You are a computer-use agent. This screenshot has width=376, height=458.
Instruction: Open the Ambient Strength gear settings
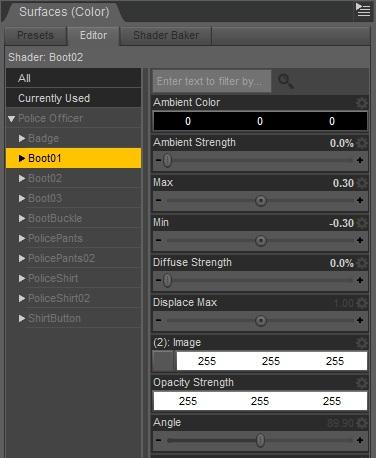(362, 143)
